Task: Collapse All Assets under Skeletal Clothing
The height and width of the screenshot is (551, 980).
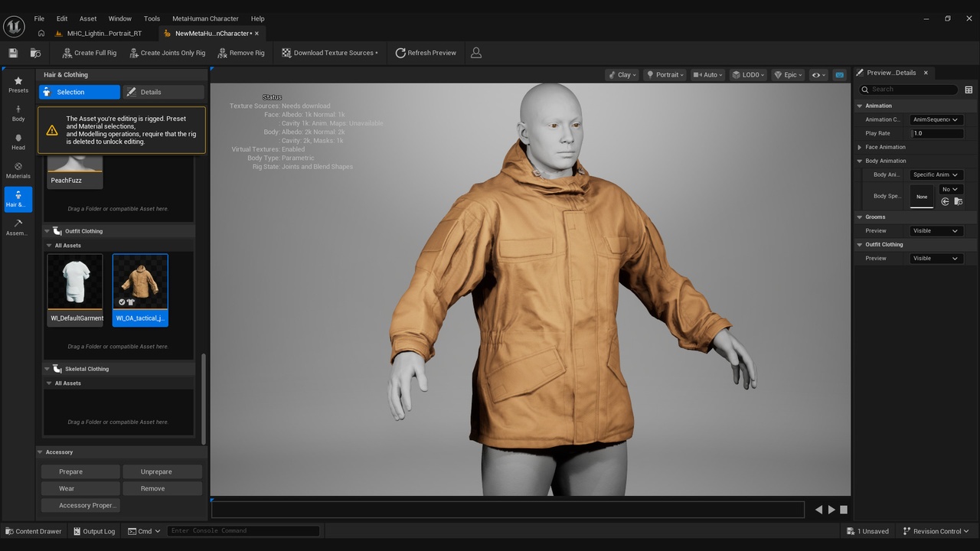Action: pos(49,383)
